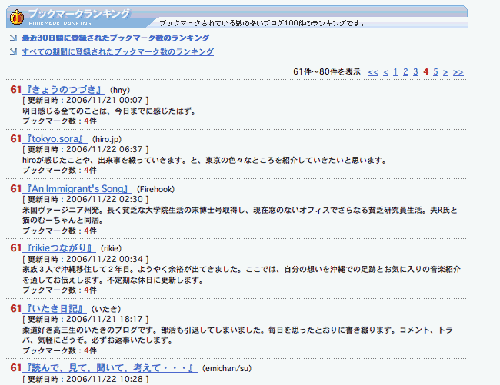Click the current page number 4
This screenshot has width=500, height=385.
[x=426, y=72]
